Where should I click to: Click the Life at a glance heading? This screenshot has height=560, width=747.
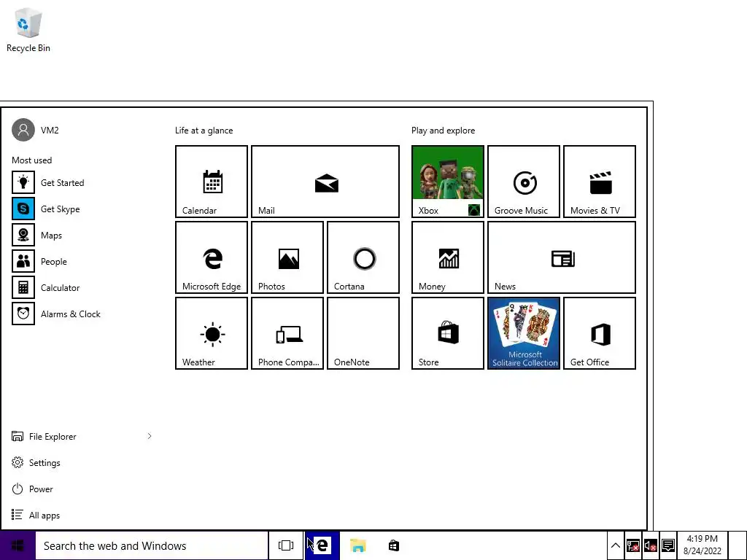pyautogui.click(x=204, y=131)
